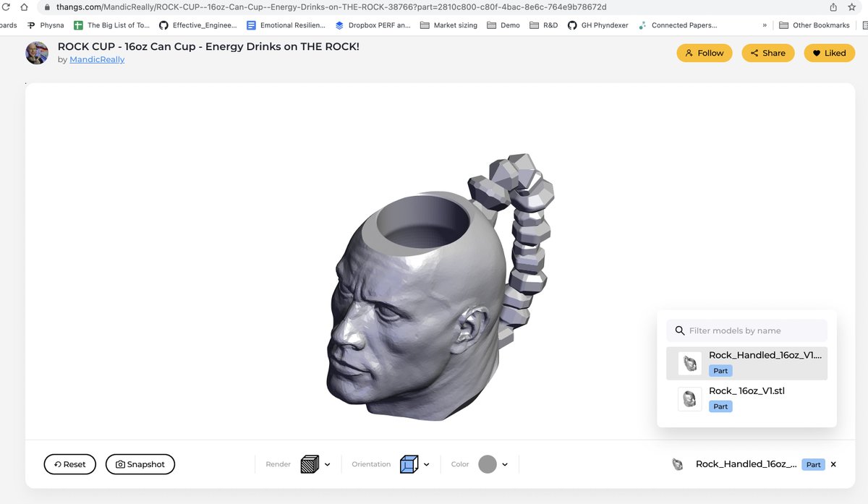Image resolution: width=868 pixels, height=504 pixels.
Task: Click the Rock_ 16oz_V1.stl list thumbnail
Action: pos(689,399)
